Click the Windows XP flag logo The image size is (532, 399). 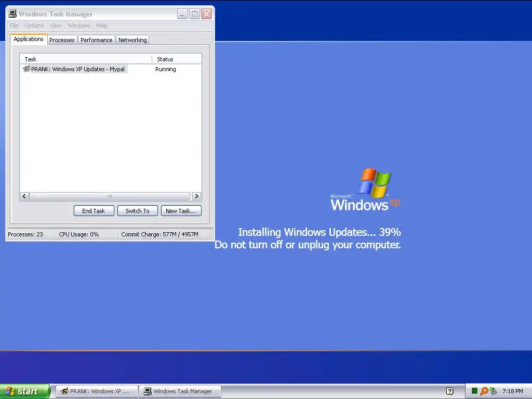[375, 183]
